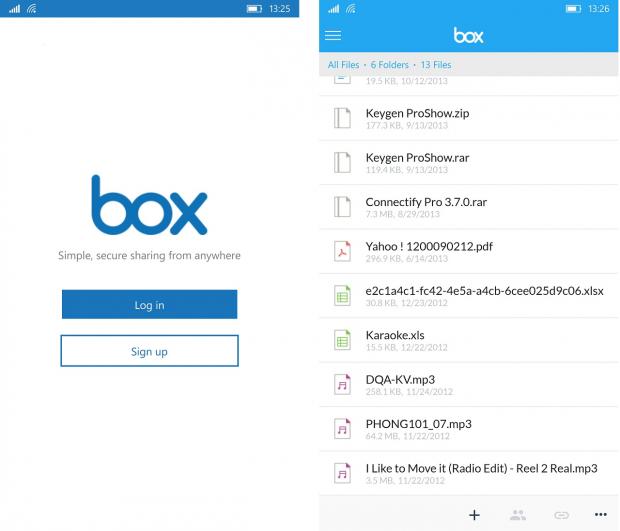620x531 pixels.
Task: Open Connectify Pro 3.7.0.rar file
Action: 426,202
